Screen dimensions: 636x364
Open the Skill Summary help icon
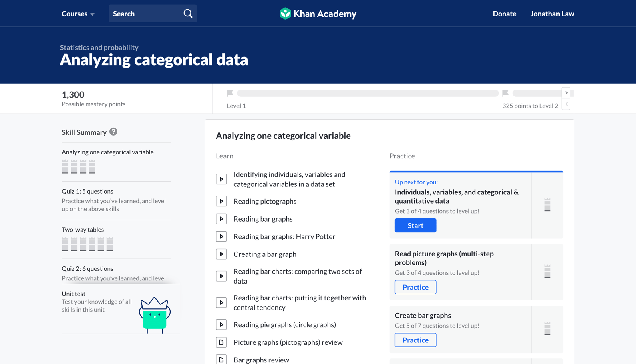pyautogui.click(x=113, y=132)
